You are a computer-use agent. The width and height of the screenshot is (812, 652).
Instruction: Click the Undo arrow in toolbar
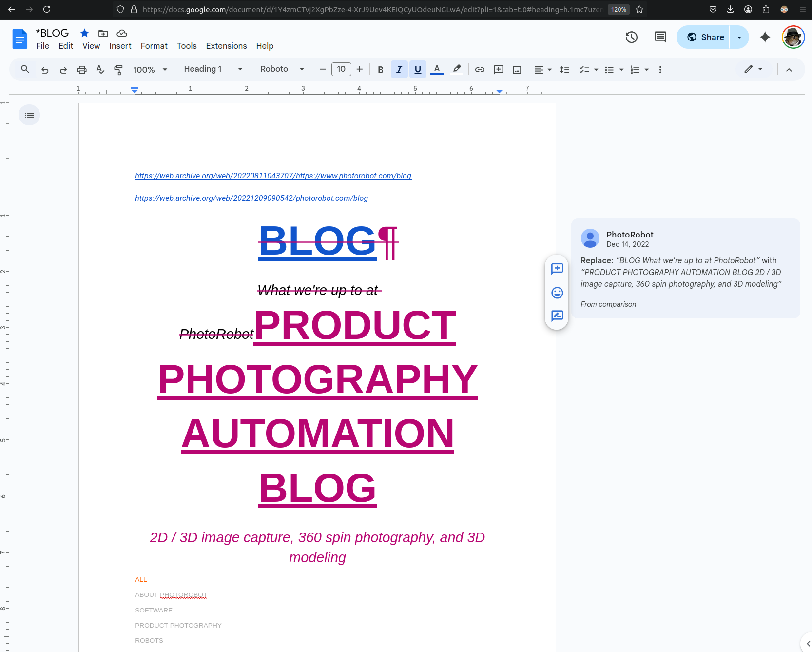45,70
